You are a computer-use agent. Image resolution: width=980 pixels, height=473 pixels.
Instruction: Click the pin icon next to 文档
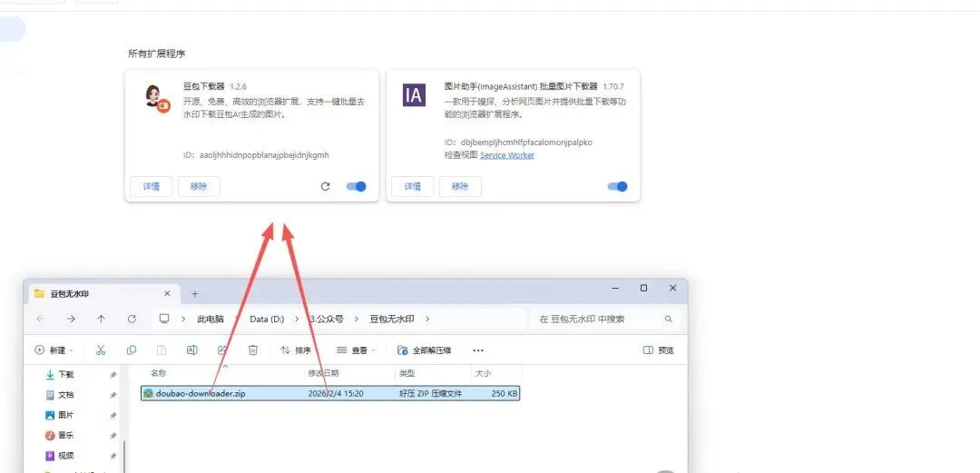tap(113, 396)
